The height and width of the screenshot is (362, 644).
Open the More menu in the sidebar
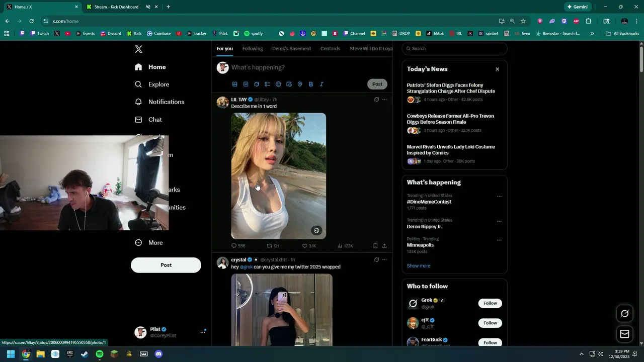[149, 243]
